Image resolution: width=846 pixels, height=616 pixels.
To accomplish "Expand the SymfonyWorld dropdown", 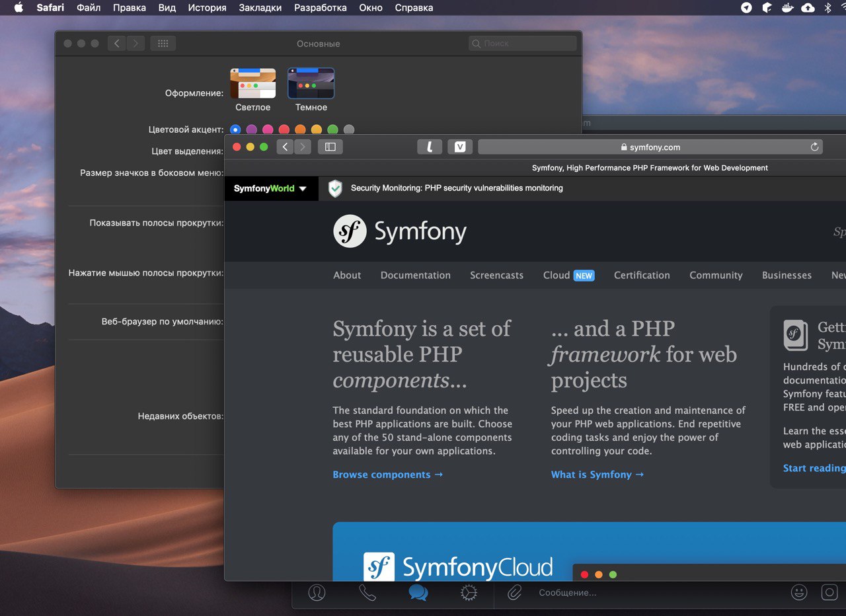I will point(271,188).
